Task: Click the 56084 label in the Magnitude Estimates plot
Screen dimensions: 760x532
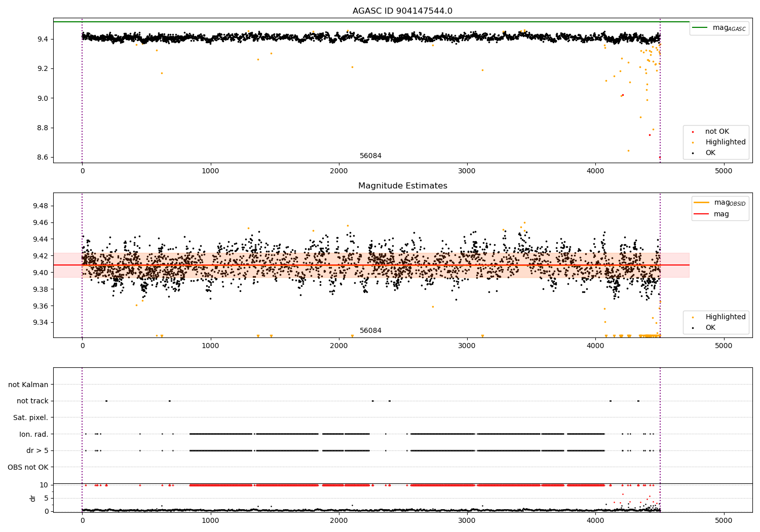Action: pos(370,331)
